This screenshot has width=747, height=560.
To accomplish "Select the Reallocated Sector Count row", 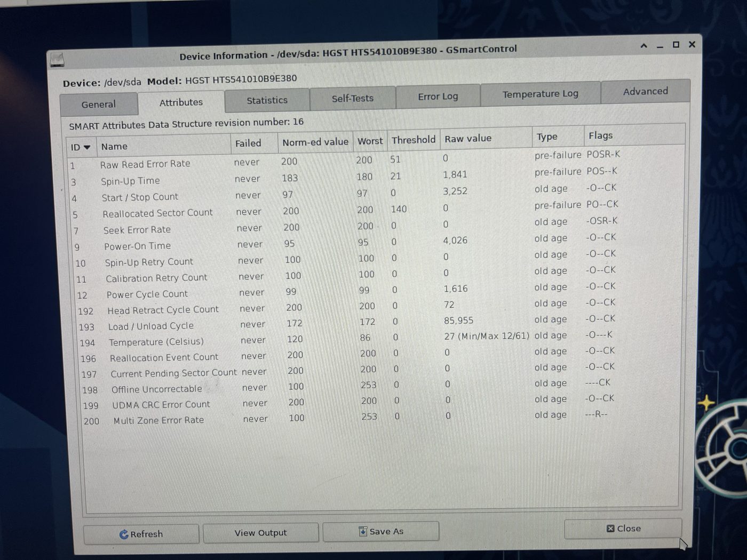I will click(377, 210).
